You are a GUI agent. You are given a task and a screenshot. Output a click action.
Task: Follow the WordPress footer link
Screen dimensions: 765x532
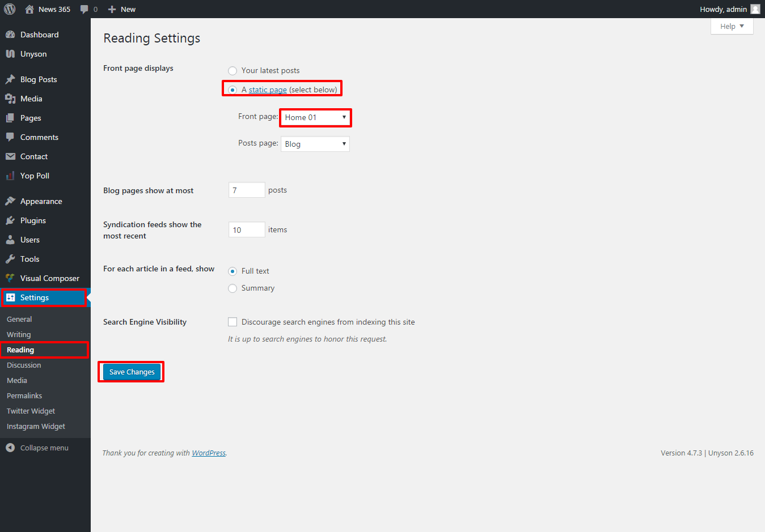[209, 453]
